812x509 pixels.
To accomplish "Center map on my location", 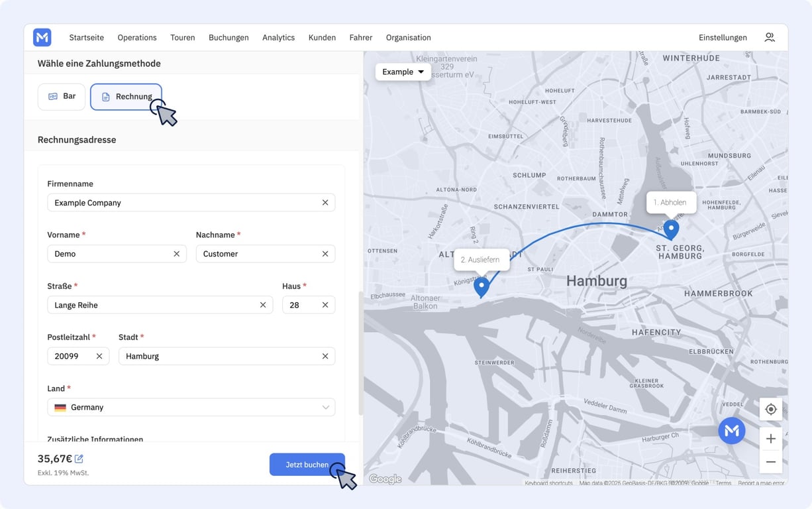I will coord(771,410).
